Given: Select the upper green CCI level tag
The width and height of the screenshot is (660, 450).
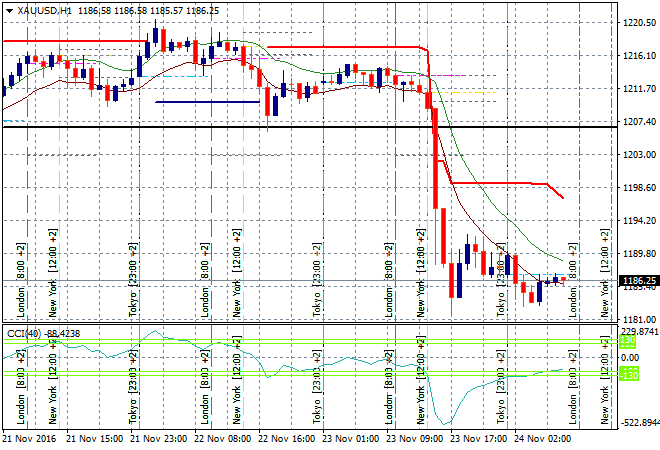Looking at the screenshot, I should tap(629, 341).
